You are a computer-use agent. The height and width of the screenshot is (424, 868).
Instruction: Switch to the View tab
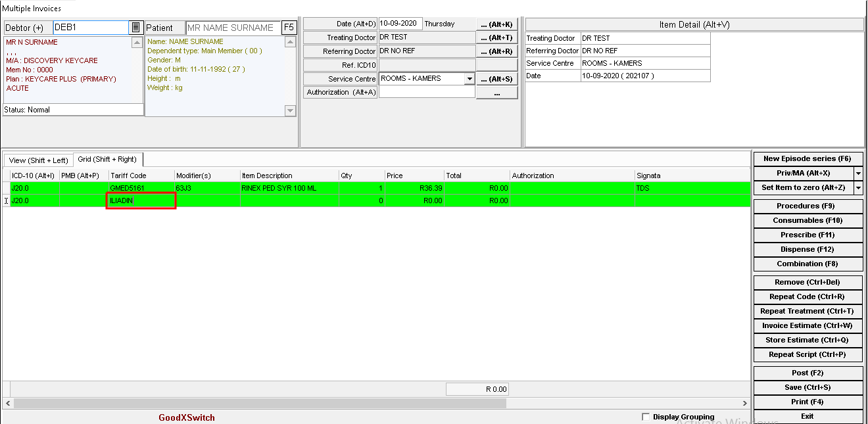click(x=38, y=160)
